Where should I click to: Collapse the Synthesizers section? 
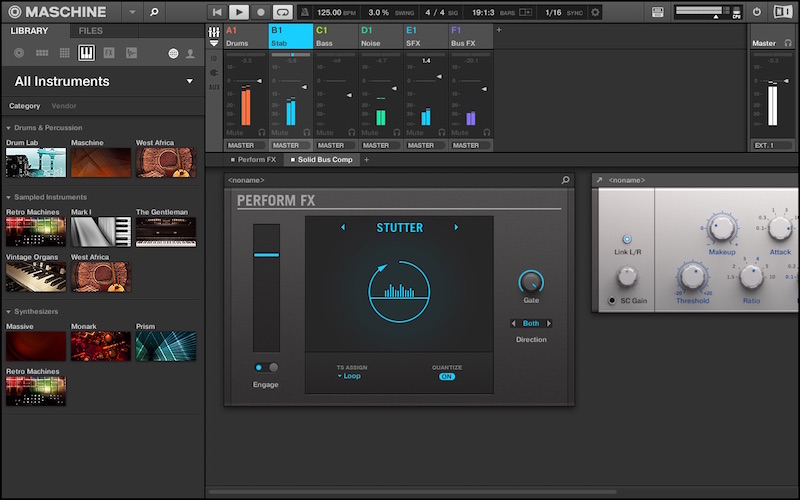pyautogui.click(x=9, y=312)
